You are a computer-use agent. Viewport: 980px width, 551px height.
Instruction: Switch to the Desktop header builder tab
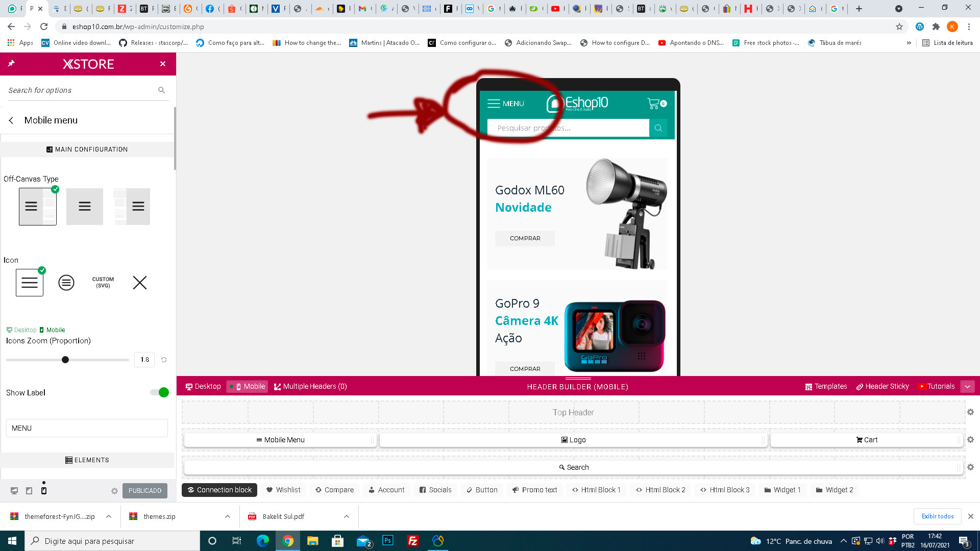coord(203,386)
